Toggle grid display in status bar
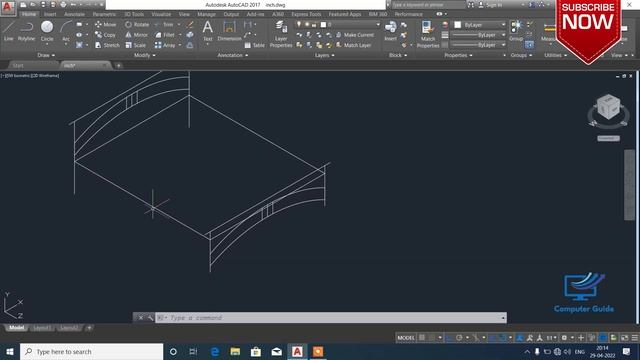 pyautogui.click(x=422, y=338)
